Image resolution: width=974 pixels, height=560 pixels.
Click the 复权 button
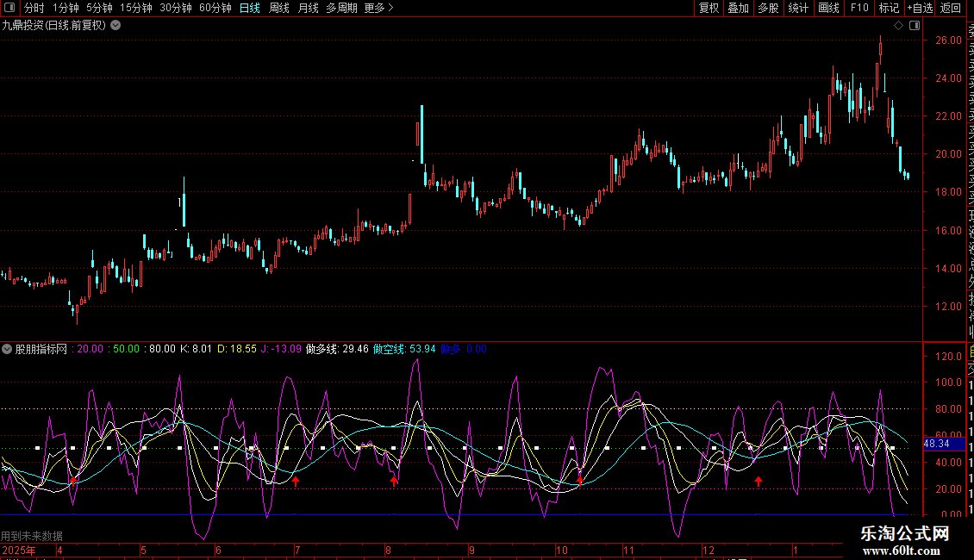709,8
